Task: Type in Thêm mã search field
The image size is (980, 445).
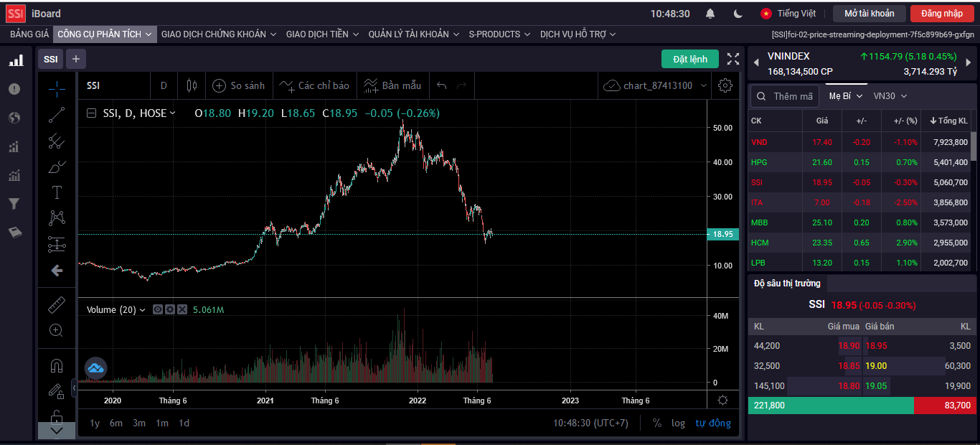Action: point(784,96)
